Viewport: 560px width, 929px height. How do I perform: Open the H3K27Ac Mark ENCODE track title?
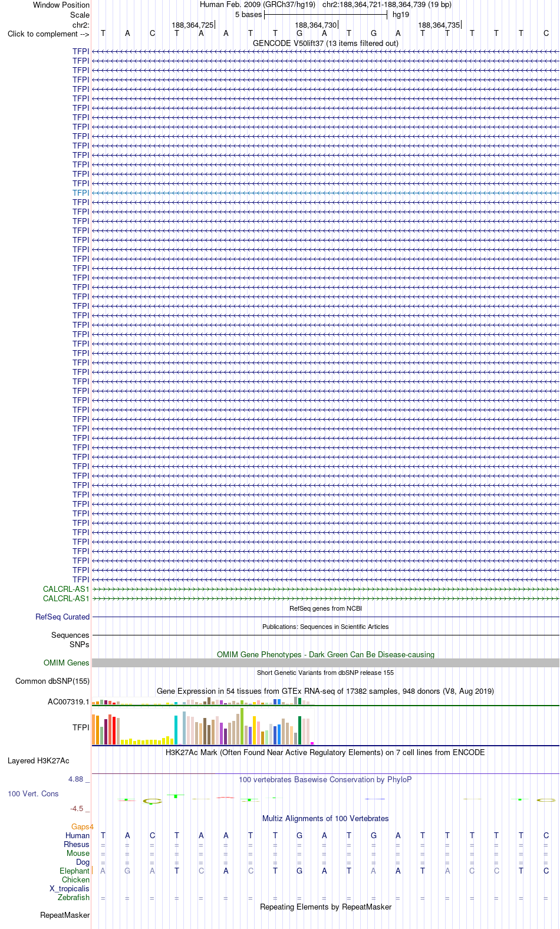click(x=325, y=752)
